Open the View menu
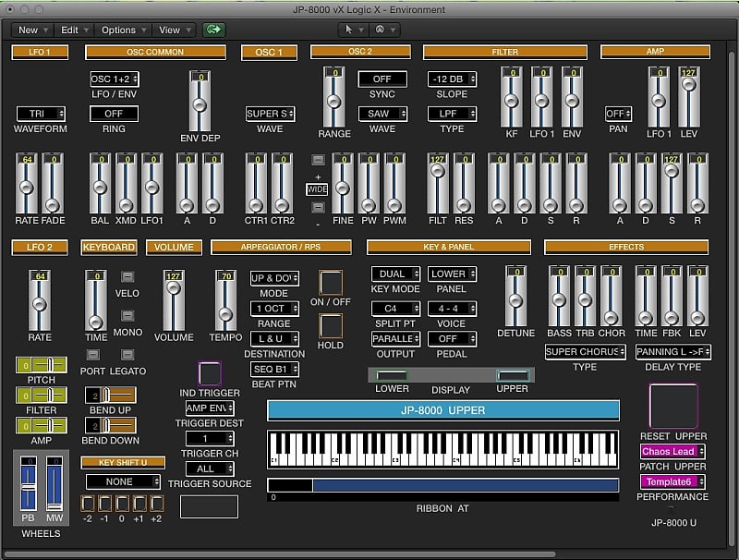The width and height of the screenshot is (739, 560). (x=170, y=29)
